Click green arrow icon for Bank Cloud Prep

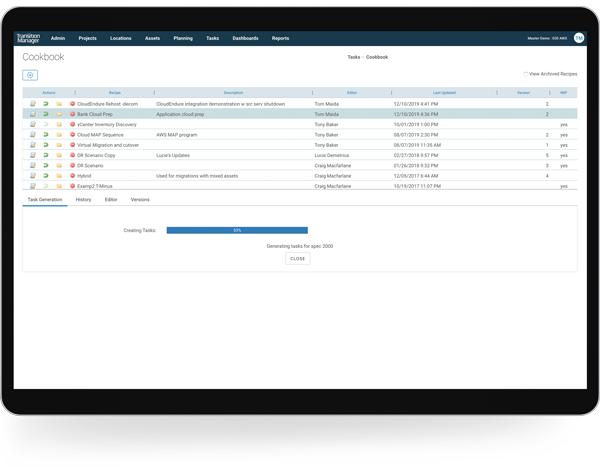pos(46,114)
